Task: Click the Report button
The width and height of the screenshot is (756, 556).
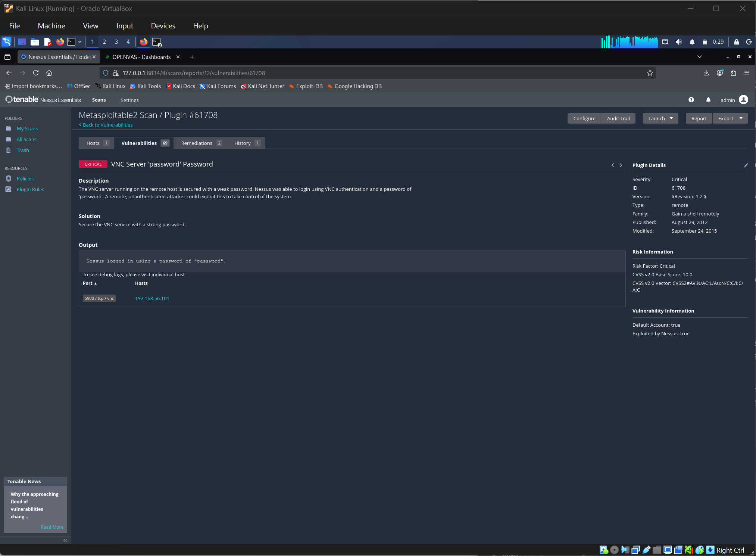Action: (x=699, y=118)
